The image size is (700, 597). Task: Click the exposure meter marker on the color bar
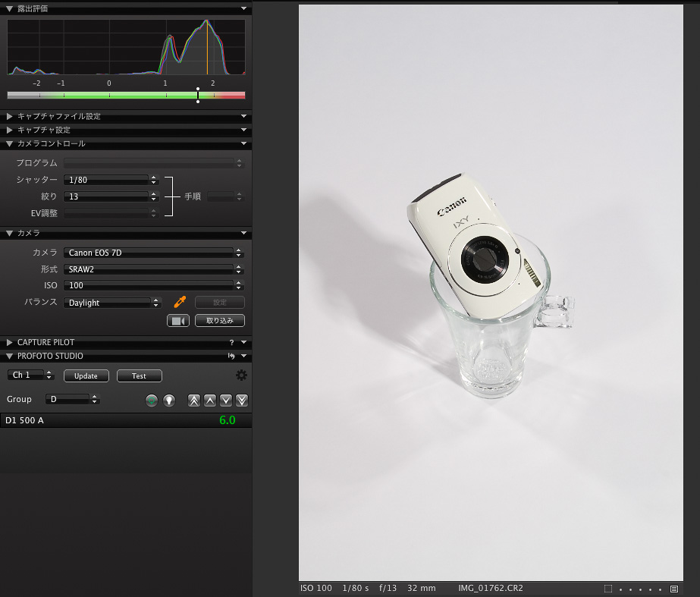[x=198, y=95]
